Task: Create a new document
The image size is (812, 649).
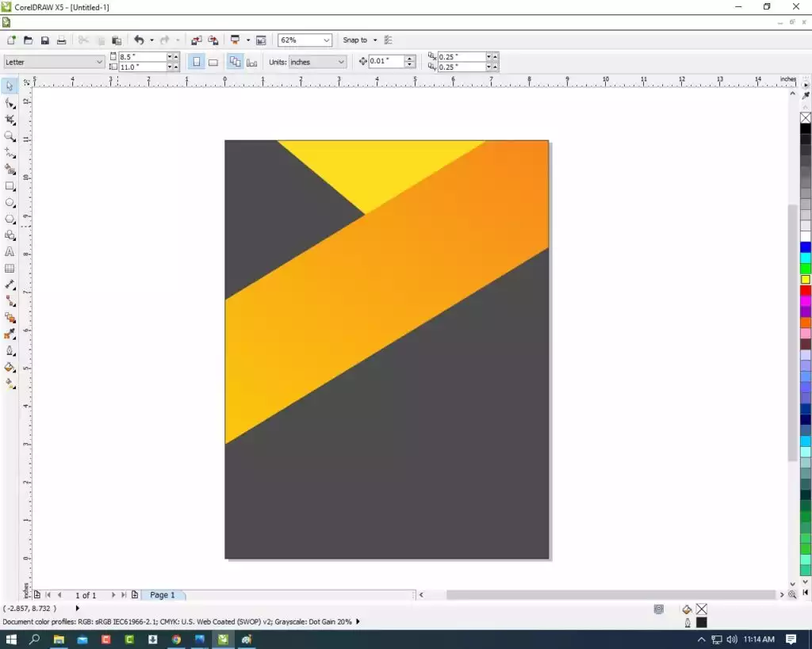Action: [x=11, y=40]
